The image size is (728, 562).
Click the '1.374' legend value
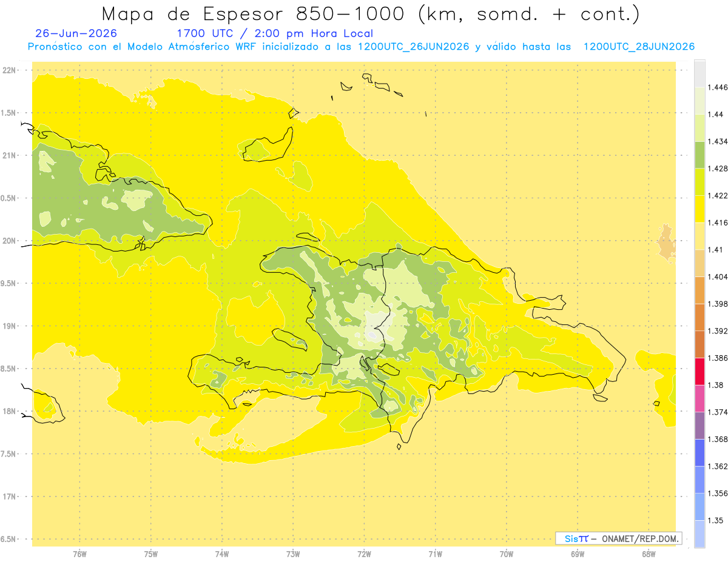click(718, 412)
